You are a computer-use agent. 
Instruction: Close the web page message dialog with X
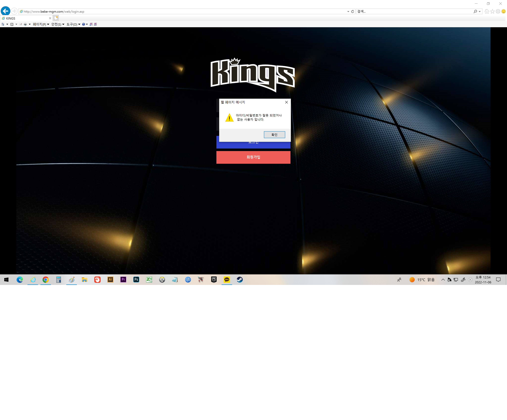click(x=286, y=102)
